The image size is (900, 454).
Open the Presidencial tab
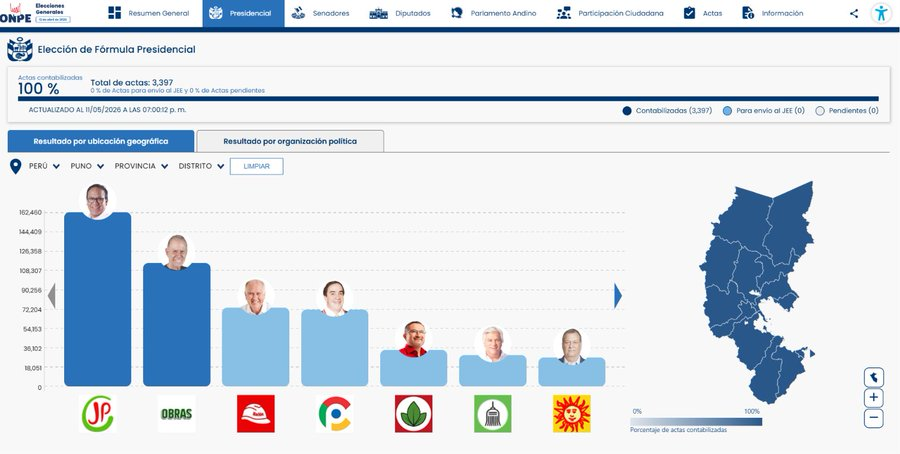pos(243,13)
